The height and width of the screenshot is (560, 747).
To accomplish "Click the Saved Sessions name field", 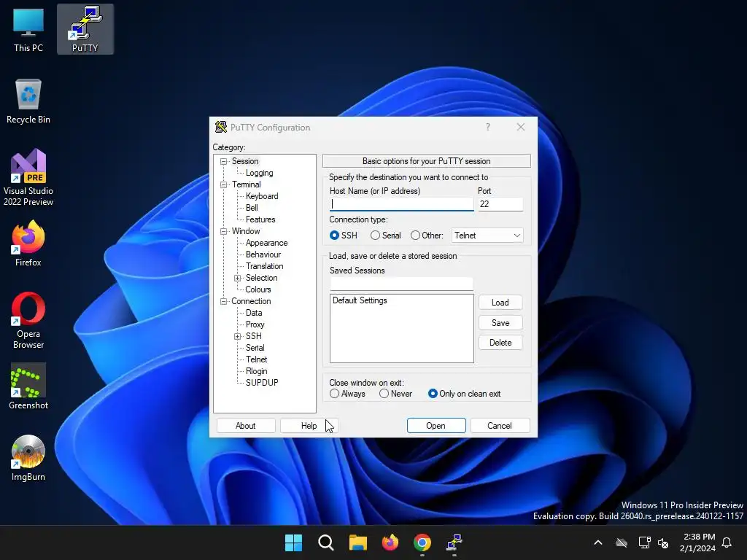I will [401, 284].
